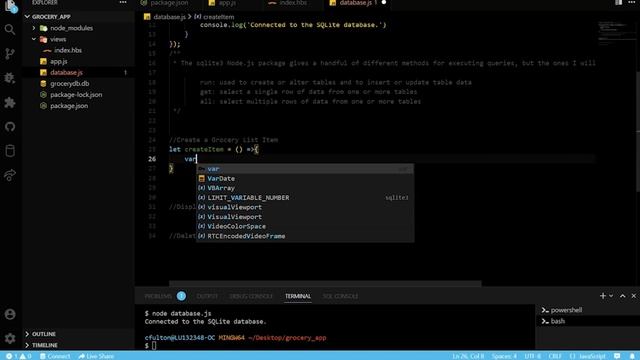Open the GitHub view in activity bar
The image size is (640, 360).
(x=10, y=127)
